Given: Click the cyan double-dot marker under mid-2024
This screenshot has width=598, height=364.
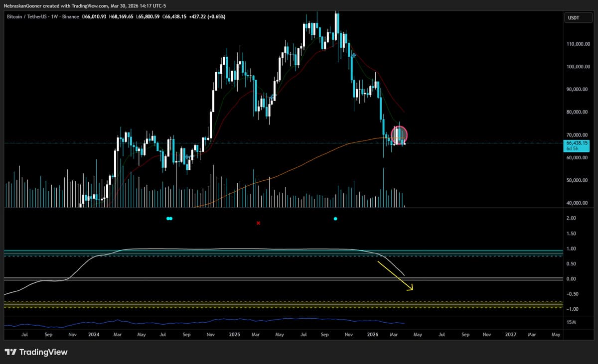Looking at the screenshot, I should 169,218.
